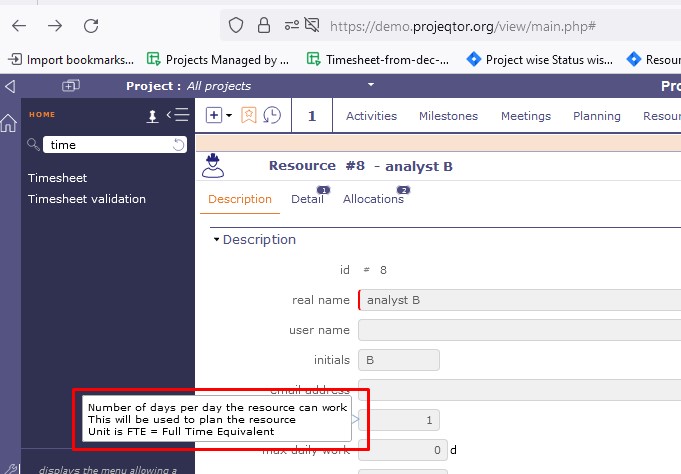Click the pin menu icon
Image resolution: width=681 pixels, height=474 pixels.
(x=153, y=116)
